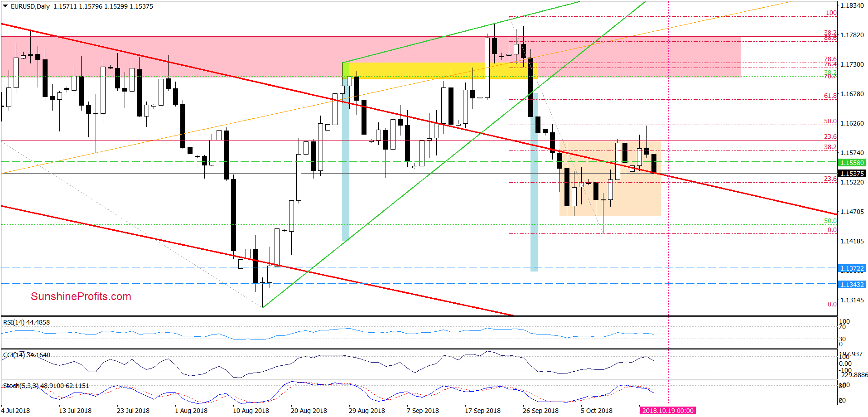868x417 pixels.
Task: Click the 1.16780 price on the scale
Action: [x=852, y=94]
